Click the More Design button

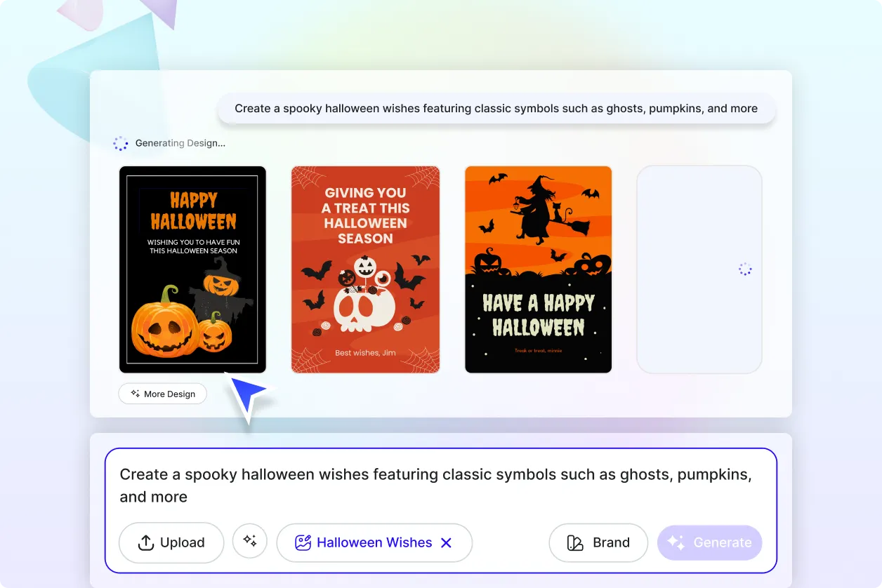coord(162,394)
